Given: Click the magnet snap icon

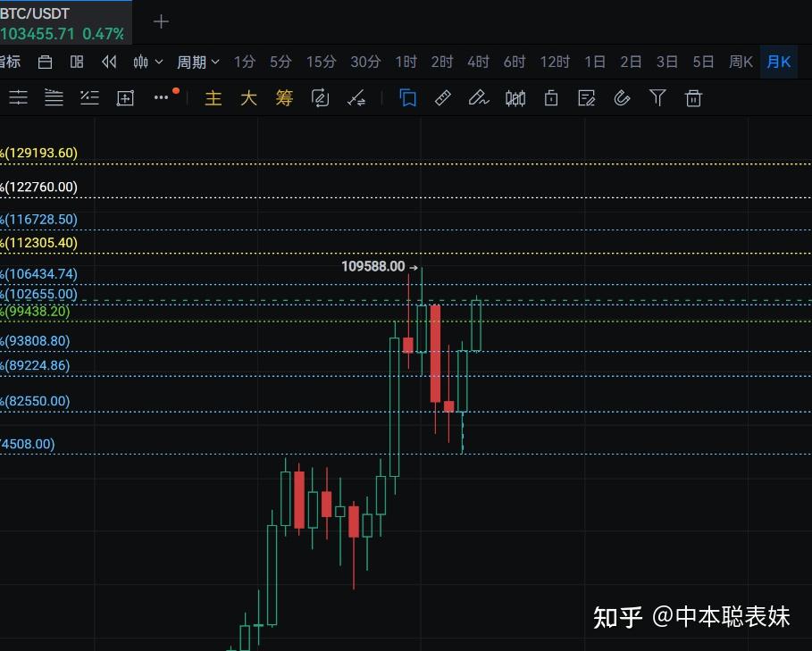Looking at the screenshot, I should [622, 98].
